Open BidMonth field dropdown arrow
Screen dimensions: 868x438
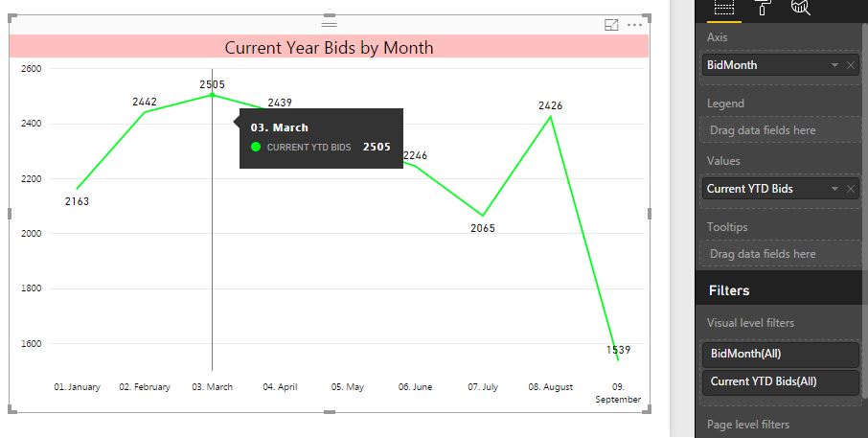point(834,65)
